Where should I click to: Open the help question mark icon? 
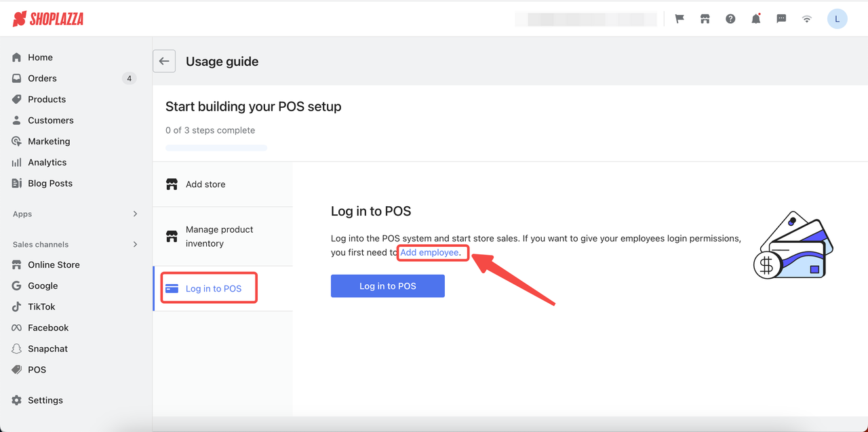730,19
